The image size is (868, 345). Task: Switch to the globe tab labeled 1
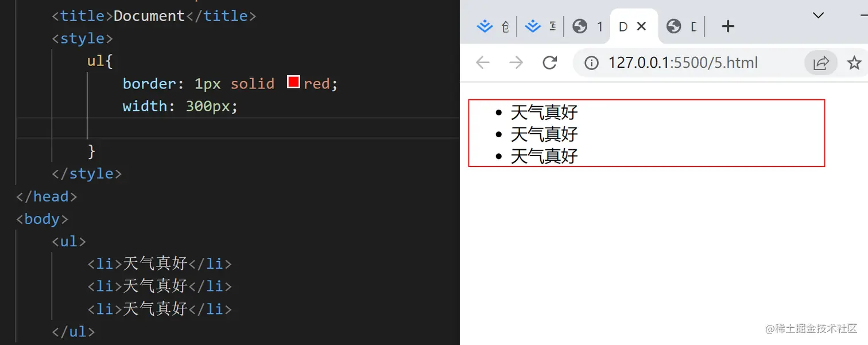point(588,26)
